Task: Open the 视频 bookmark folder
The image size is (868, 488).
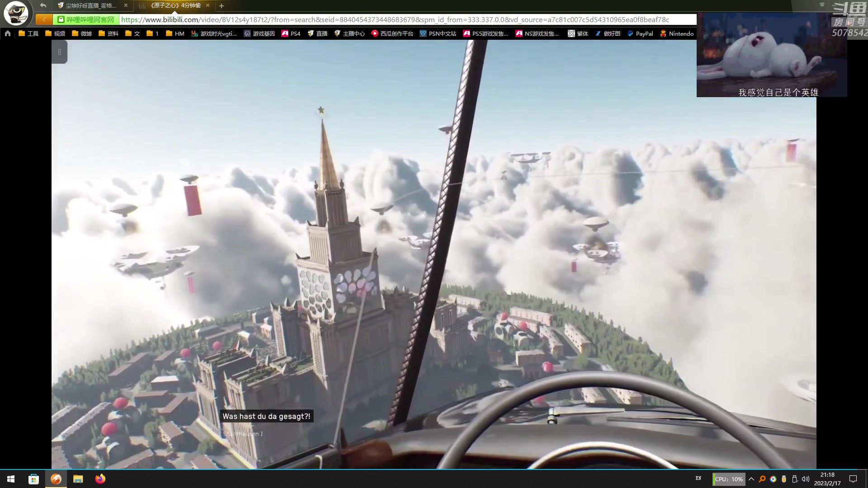Action: [x=55, y=33]
